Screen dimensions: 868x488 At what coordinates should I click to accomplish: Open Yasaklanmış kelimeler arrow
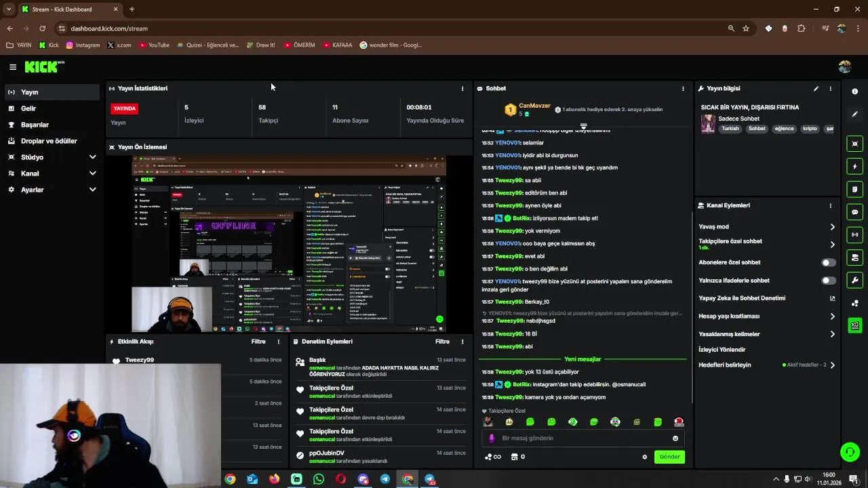point(832,334)
